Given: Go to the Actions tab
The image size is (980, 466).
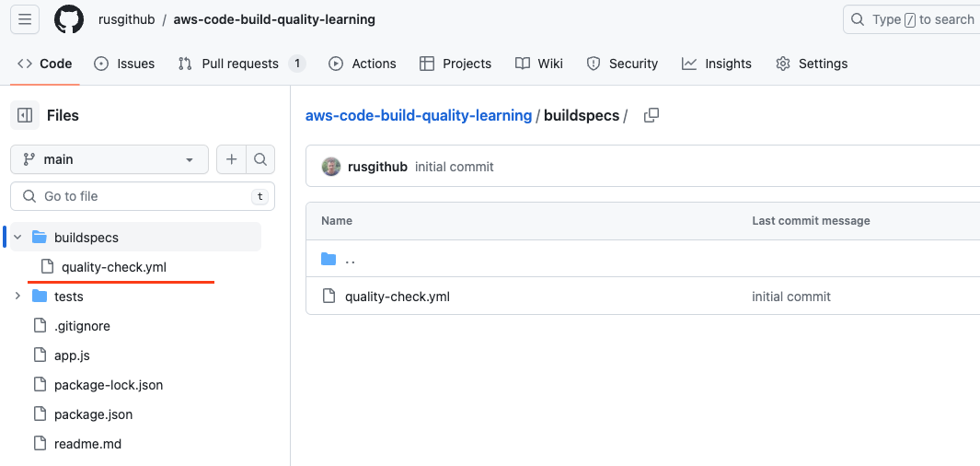Looking at the screenshot, I should pyautogui.click(x=363, y=64).
